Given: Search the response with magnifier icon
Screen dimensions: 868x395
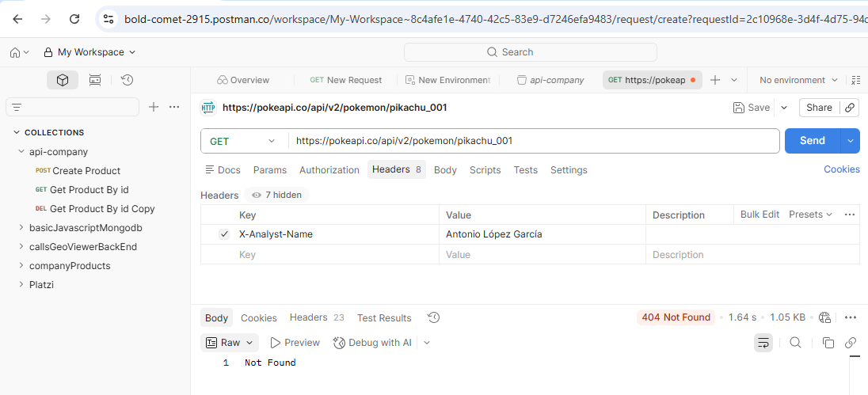Looking at the screenshot, I should tap(795, 343).
